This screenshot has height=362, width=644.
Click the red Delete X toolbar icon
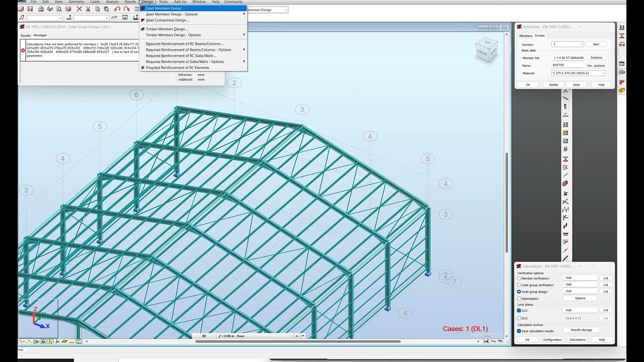tap(79, 9)
